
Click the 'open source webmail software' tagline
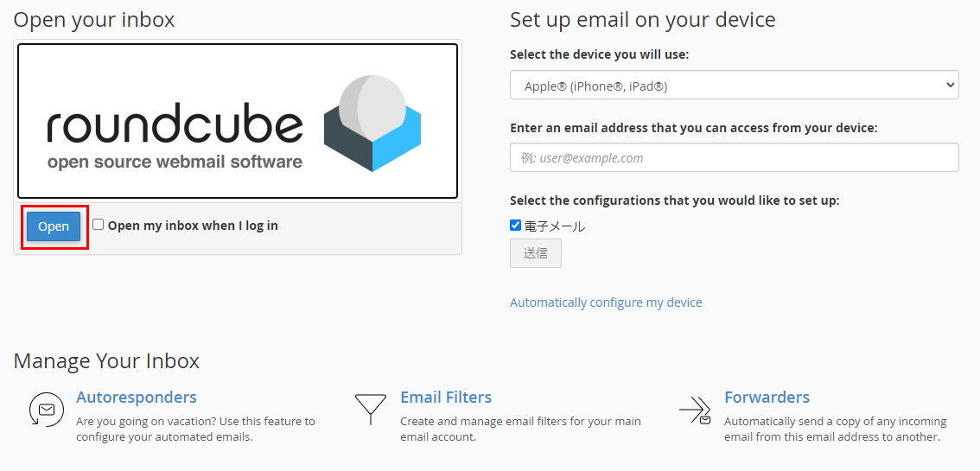coord(175,162)
